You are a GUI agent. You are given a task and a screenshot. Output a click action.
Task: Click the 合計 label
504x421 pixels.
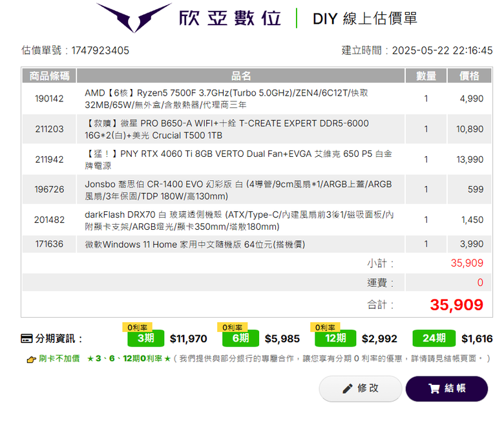380,305
